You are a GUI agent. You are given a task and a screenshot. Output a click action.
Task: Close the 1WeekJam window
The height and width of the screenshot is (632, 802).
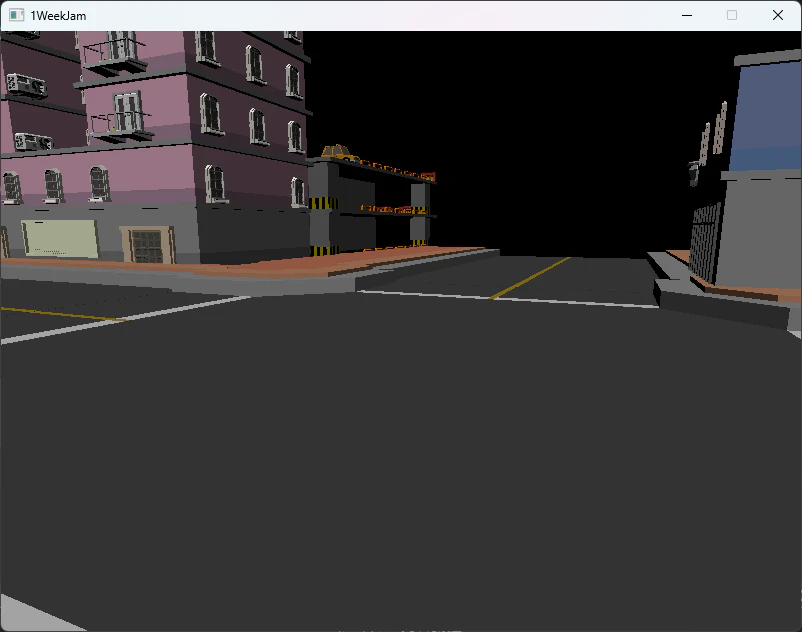click(x=777, y=15)
